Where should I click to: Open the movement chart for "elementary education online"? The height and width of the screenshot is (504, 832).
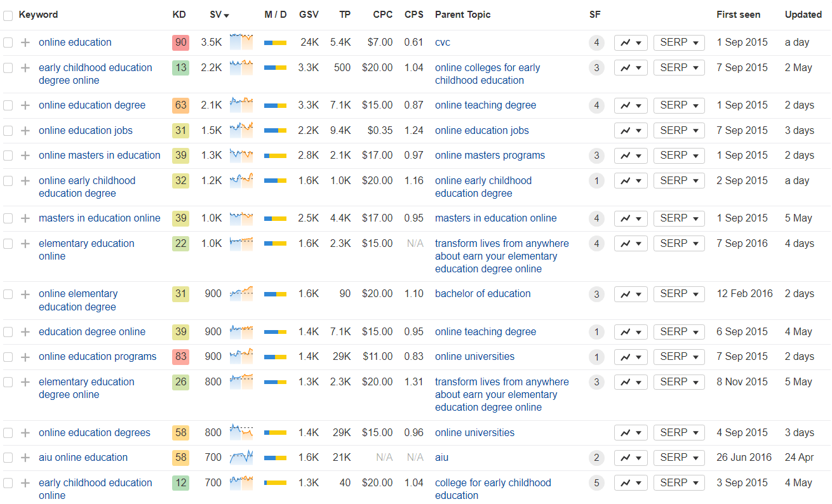coord(630,243)
